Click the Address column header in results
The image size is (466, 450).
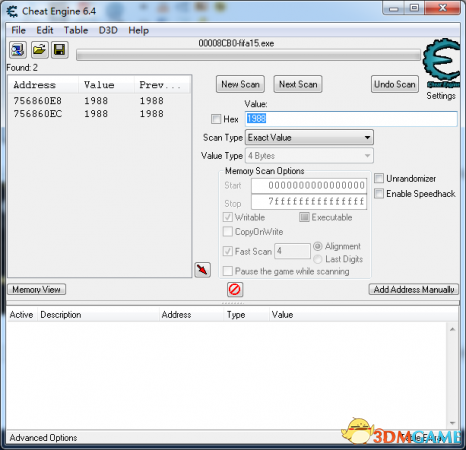[x=43, y=85]
